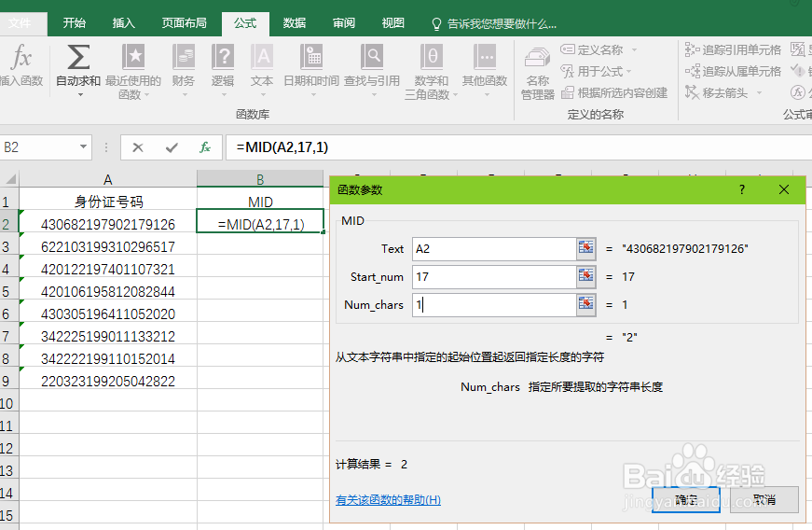Viewport: 812px width, 530px height.
Task: Select the MID header cell in B1
Action: coord(260,202)
